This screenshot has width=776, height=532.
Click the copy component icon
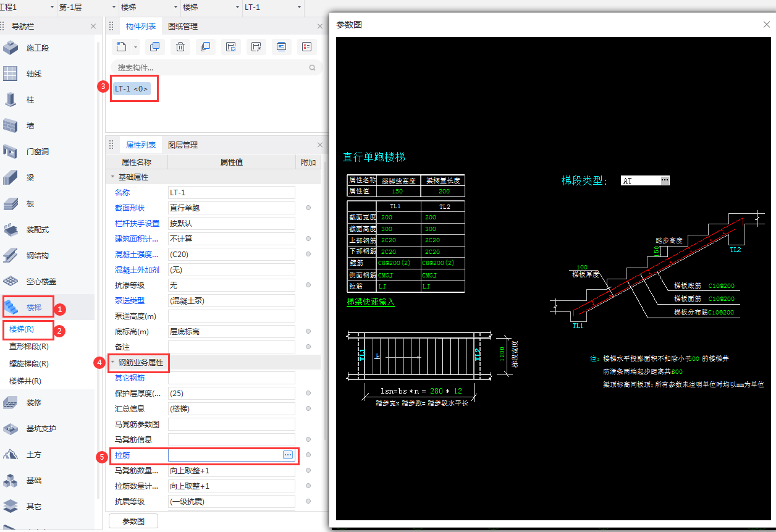[154, 46]
